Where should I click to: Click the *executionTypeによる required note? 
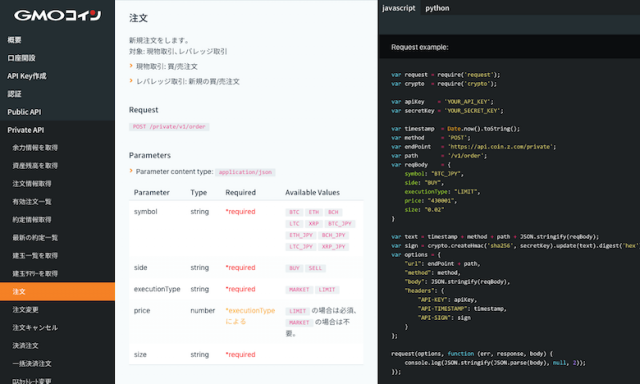250,316
